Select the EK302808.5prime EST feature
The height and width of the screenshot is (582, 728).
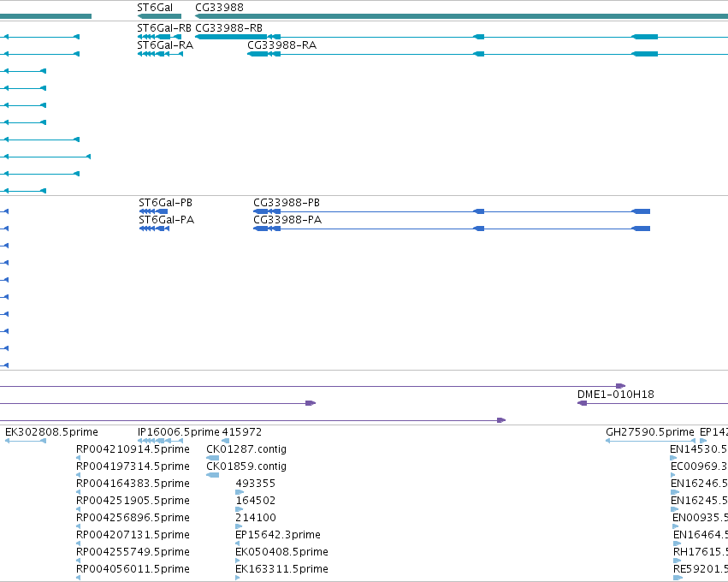pos(26,441)
